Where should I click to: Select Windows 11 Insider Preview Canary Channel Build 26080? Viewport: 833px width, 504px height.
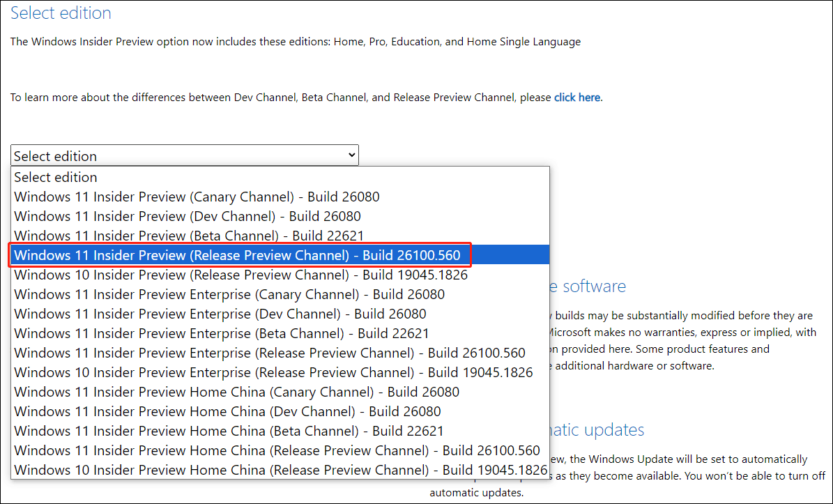tap(196, 197)
